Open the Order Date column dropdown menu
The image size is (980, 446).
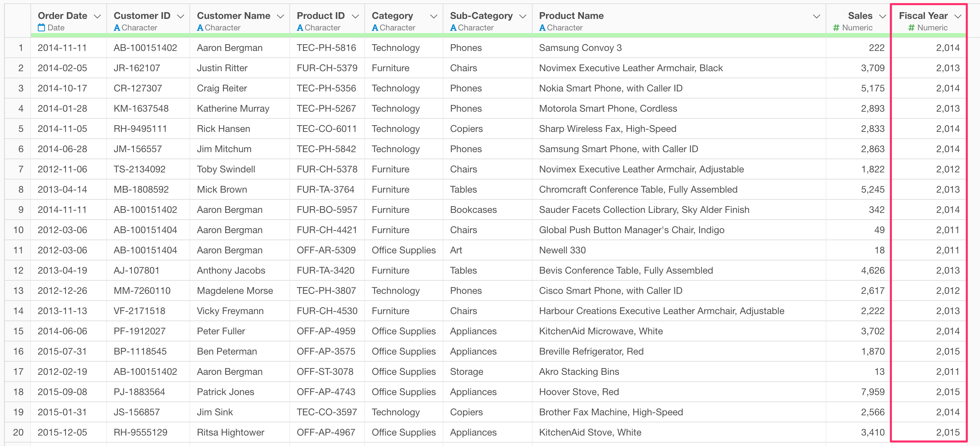(x=97, y=16)
